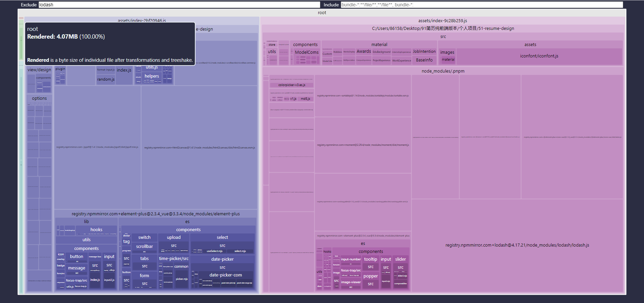Click the useSelect.mjs block
Image resolution: width=644 pixels, height=303 pixels.
(214, 251)
